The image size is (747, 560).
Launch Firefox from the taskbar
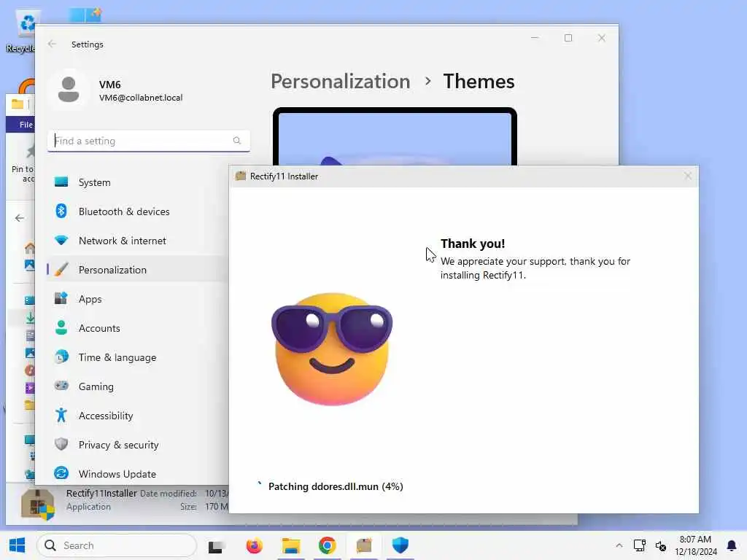[254, 545]
